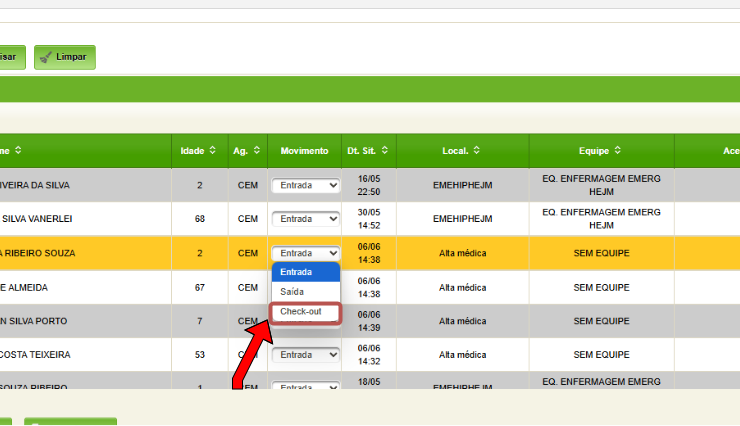
Task: Click the Movimento column header
Action: 304,151
